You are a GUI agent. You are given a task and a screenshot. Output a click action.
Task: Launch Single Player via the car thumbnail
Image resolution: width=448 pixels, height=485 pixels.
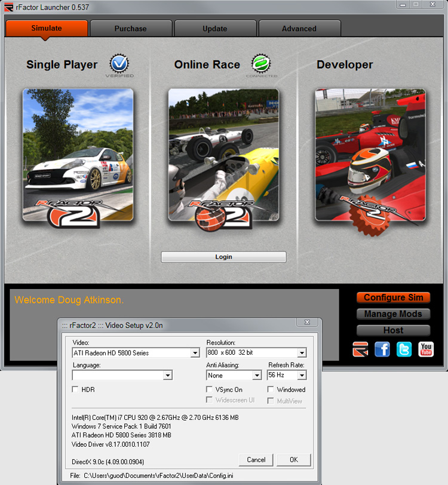click(x=78, y=155)
